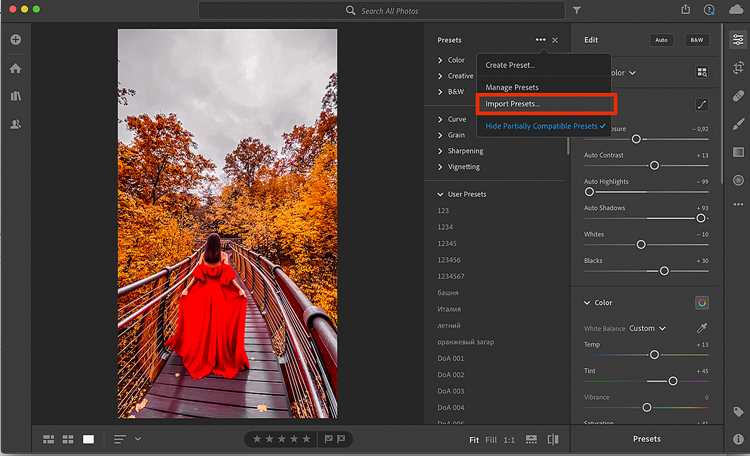Open the Shared/People icon in sidebar

16,124
